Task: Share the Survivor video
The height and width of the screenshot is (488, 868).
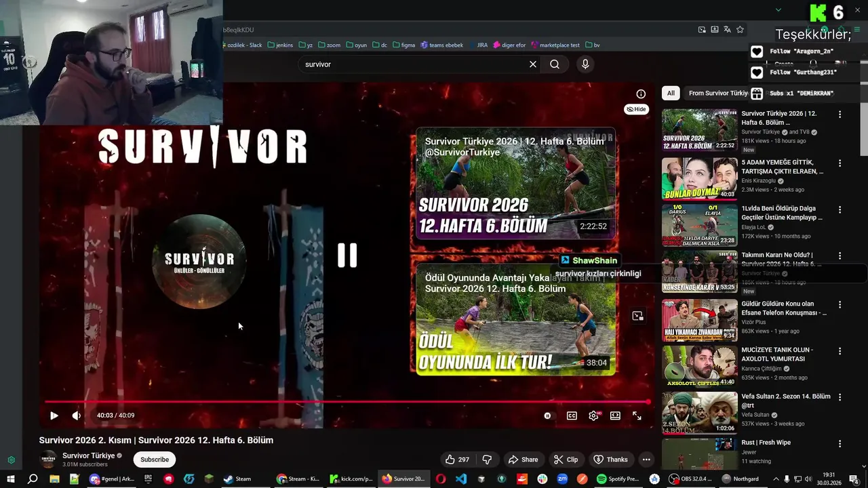Action: click(523, 460)
